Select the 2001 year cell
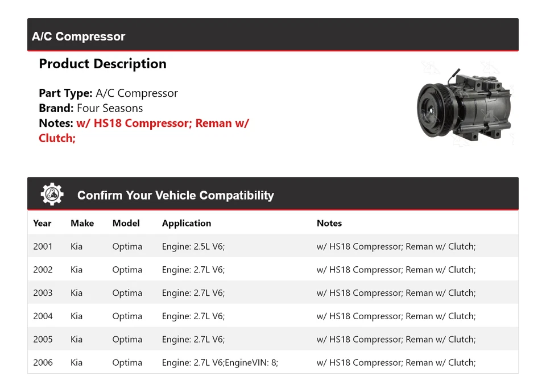This screenshot has height=392, width=546. [x=43, y=246]
